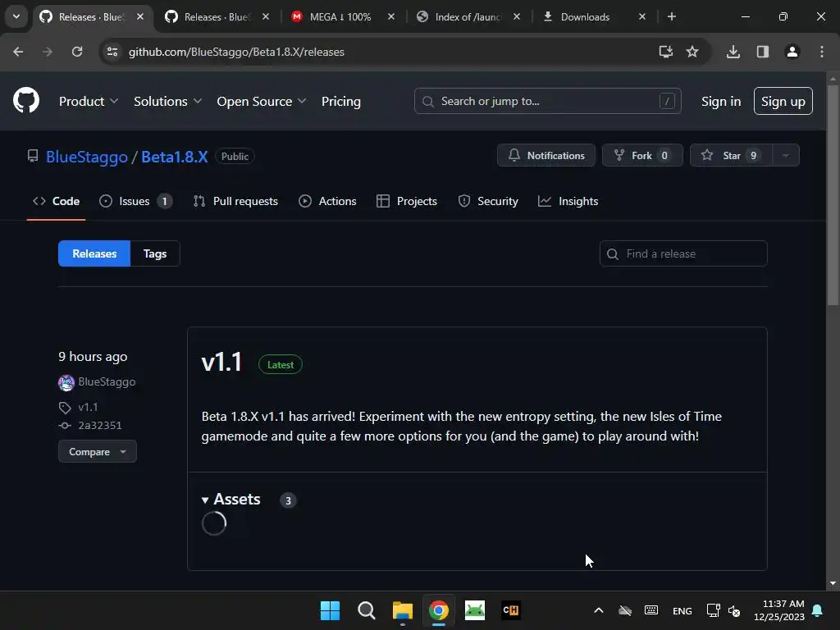Expand the Product menu

[x=89, y=101]
